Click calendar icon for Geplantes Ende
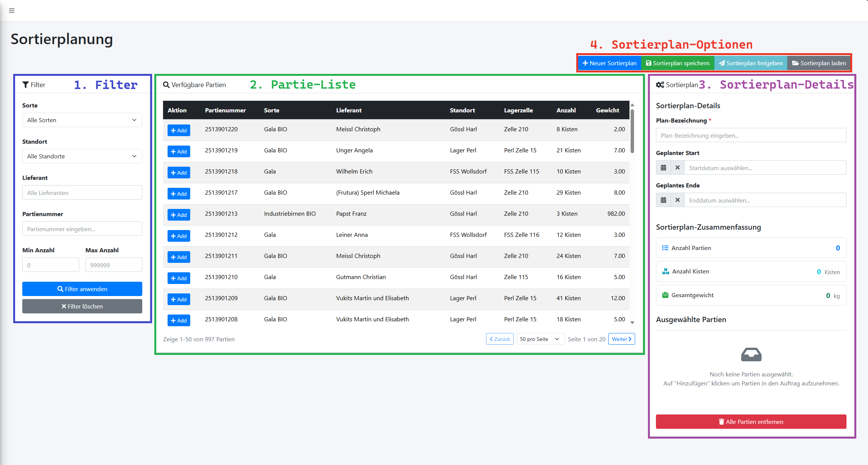Image resolution: width=868 pixels, height=465 pixels. pyautogui.click(x=663, y=200)
